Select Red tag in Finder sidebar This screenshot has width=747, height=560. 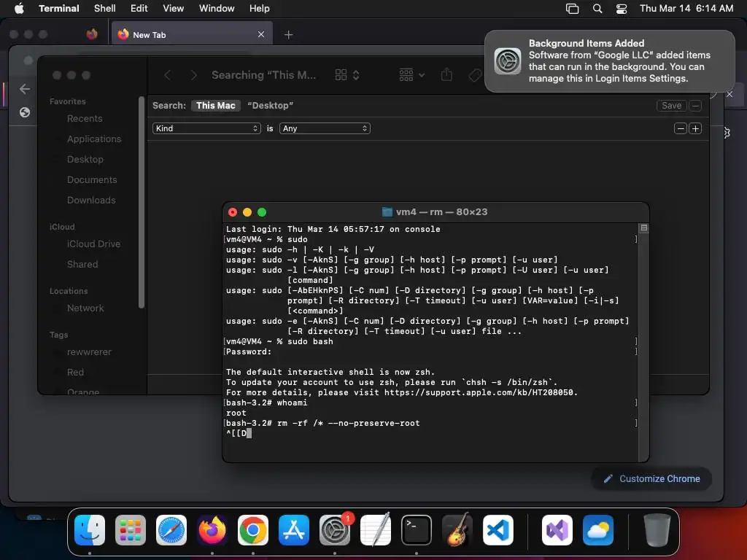(x=75, y=373)
